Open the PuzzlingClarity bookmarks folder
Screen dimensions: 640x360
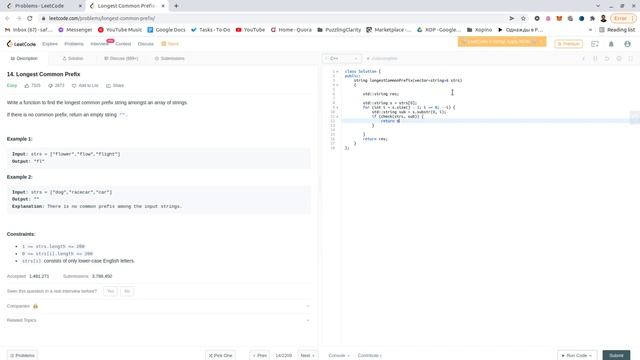coord(339,30)
